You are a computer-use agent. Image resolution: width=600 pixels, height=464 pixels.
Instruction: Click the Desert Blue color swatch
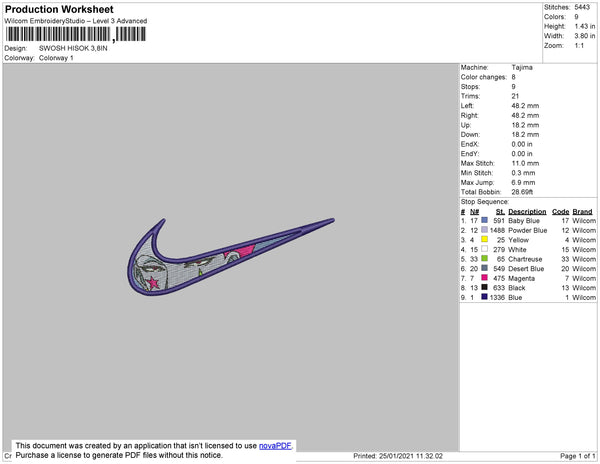484,268
